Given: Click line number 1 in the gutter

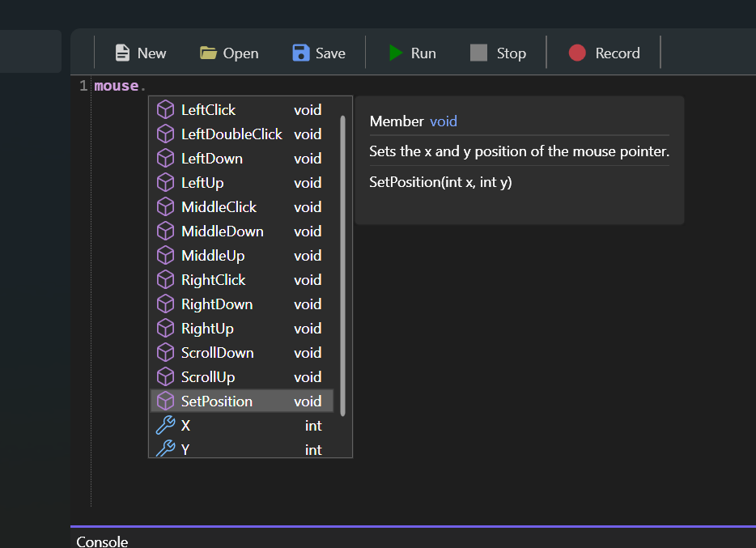Looking at the screenshot, I should [x=83, y=86].
